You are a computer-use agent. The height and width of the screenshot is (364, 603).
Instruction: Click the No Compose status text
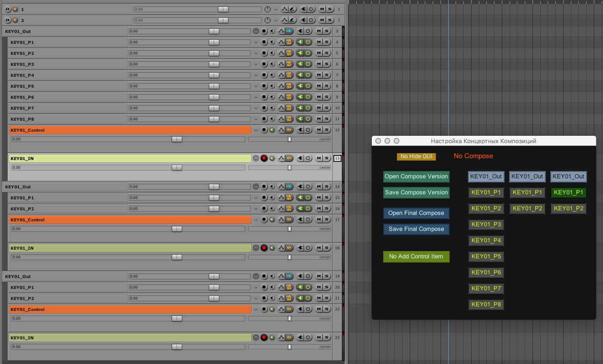tap(473, 156)
